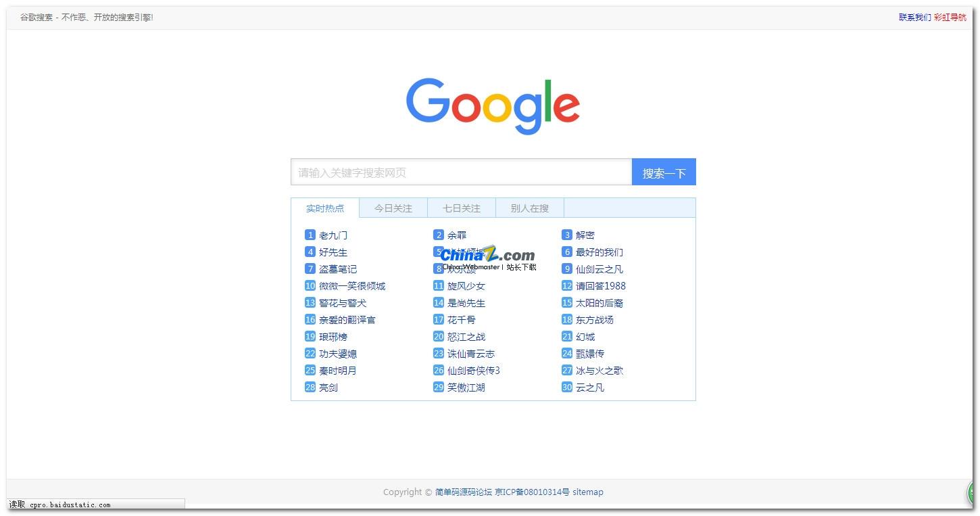The width and height of the screenshot is (980, 516).
Task: Open the 彩虹导航 link
Action: [950, 18]
